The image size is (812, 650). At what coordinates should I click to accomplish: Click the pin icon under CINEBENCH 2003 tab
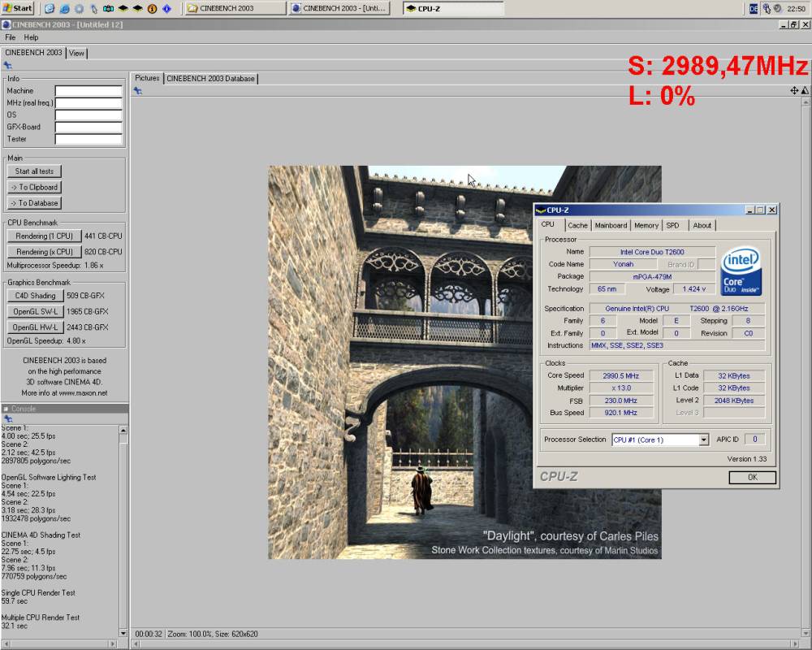[x=8, y=65]
